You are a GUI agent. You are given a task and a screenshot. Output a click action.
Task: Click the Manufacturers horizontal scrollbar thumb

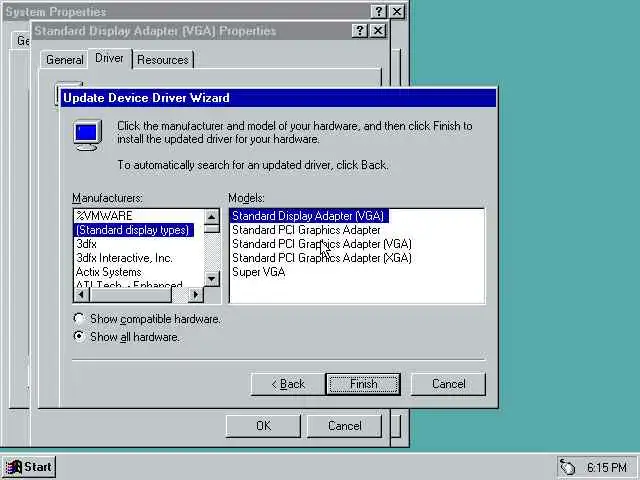pyautogui.click(x=131, y=294)
